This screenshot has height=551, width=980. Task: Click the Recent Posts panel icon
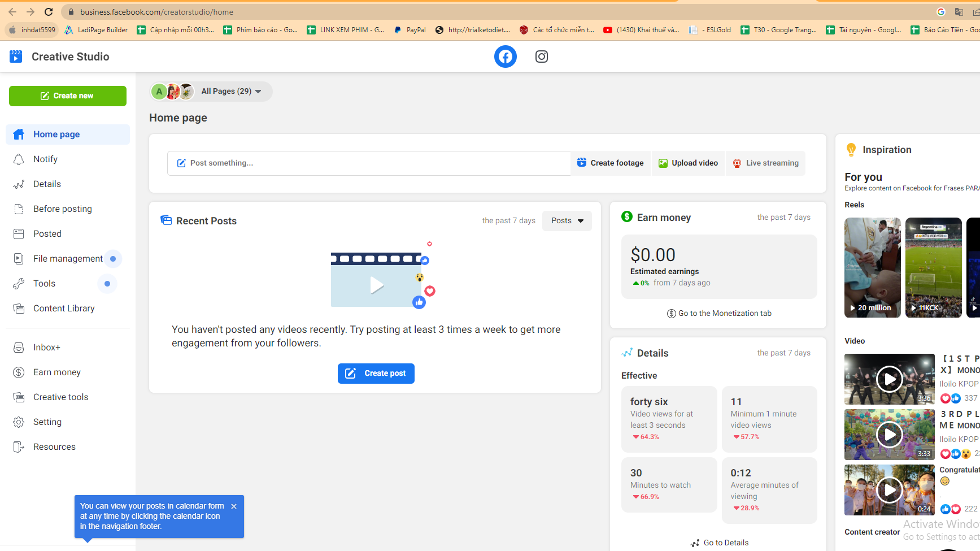[x=166, y=220]
